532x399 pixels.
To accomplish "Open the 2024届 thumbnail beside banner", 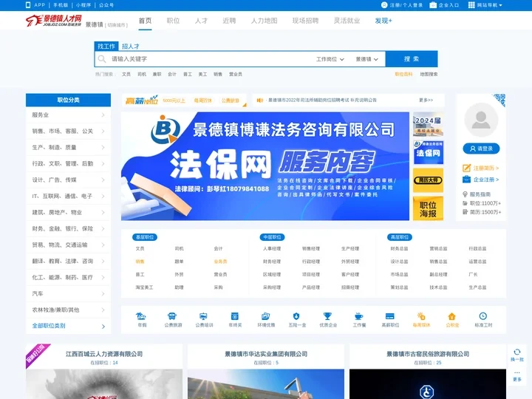I will [x=428, y=124].
